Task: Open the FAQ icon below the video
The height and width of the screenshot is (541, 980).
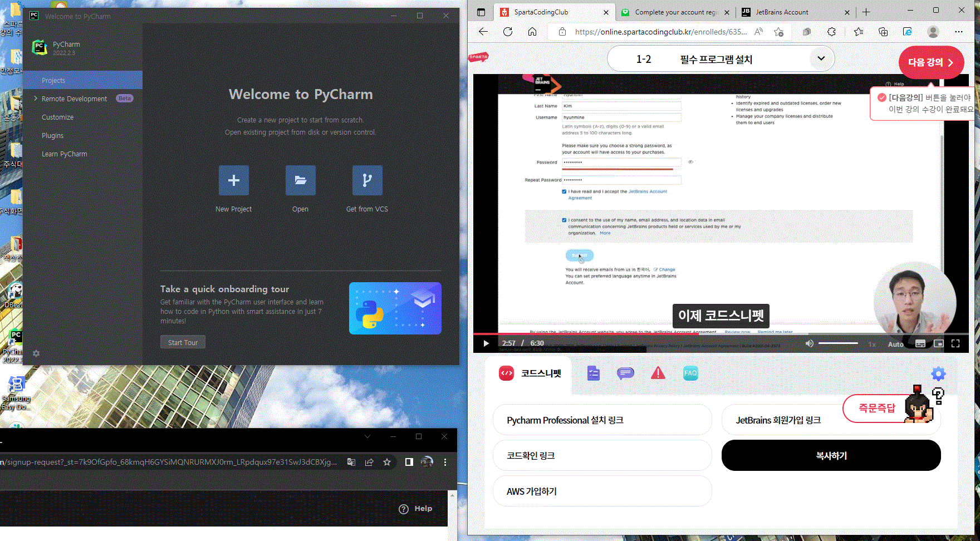Action: (690, 373)
